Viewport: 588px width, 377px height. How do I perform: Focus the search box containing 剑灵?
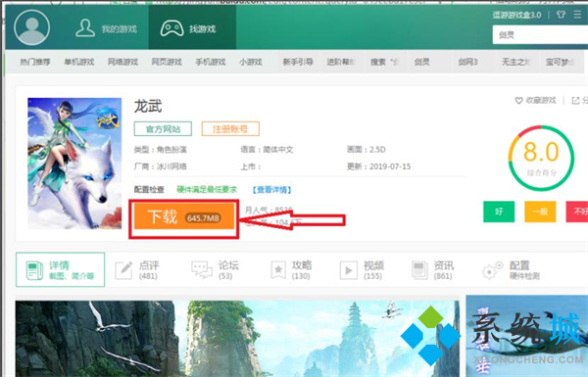click(540, 35)
